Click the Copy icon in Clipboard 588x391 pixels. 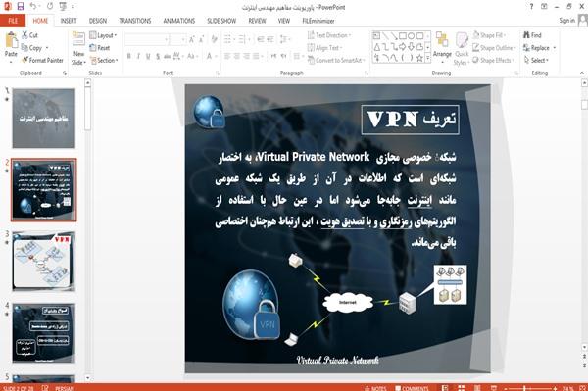pyautogui.click(x=24, y=48)
